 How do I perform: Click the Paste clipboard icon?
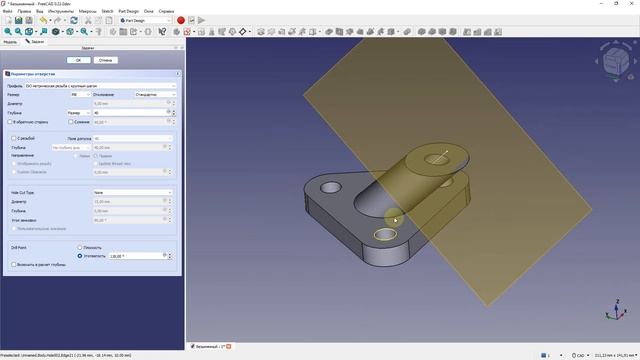[109, 20]
